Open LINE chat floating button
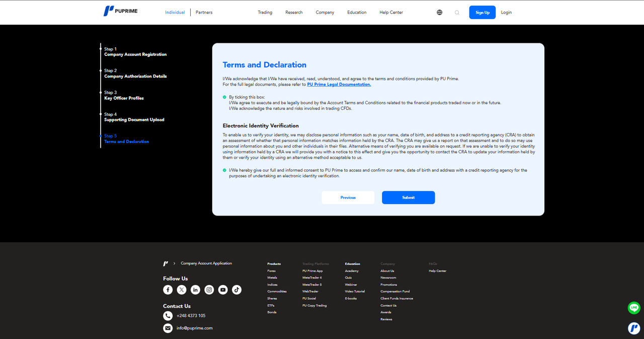Viewport: 644px width, 339px height. 634,307
